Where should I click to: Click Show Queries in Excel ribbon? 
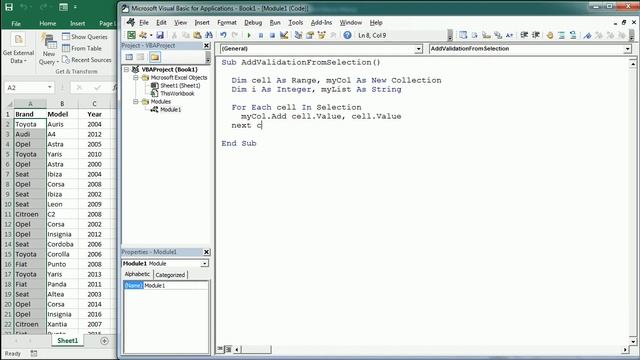(84, 37)
